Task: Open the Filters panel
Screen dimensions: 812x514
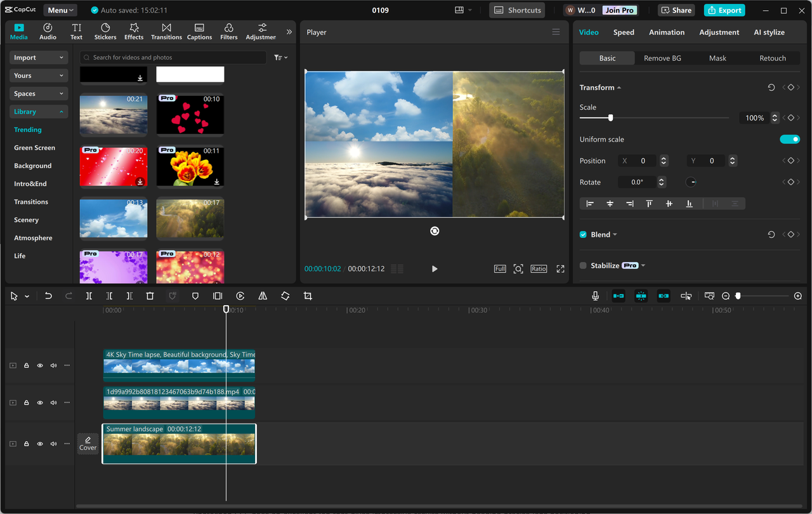Action: tap(228, 31)
